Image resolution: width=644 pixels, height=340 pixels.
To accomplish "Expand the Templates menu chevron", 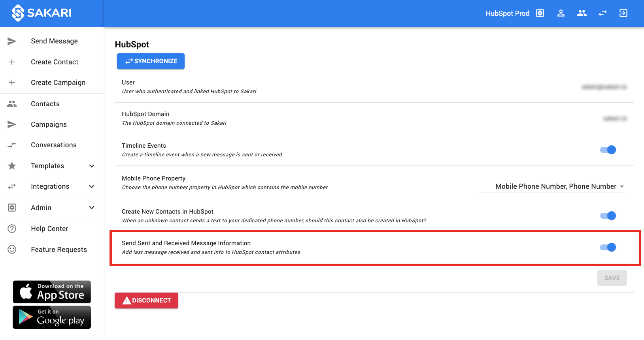I will [92, 166].
